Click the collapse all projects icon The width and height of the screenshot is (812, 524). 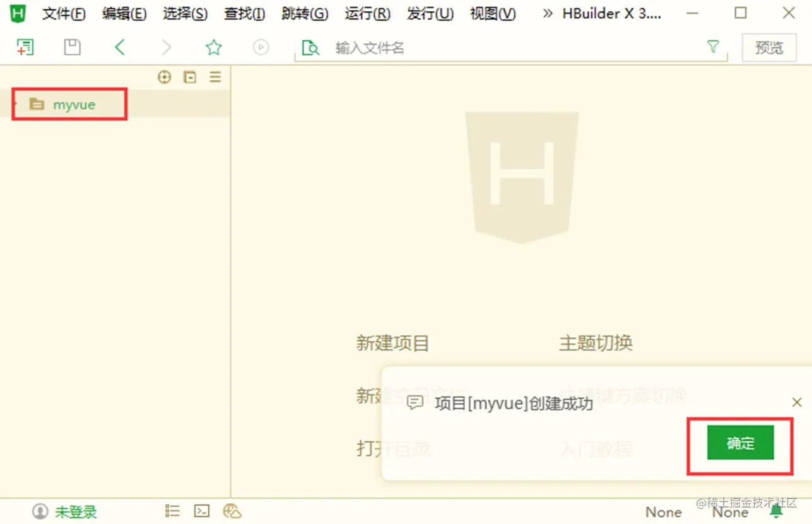[190, 77]
